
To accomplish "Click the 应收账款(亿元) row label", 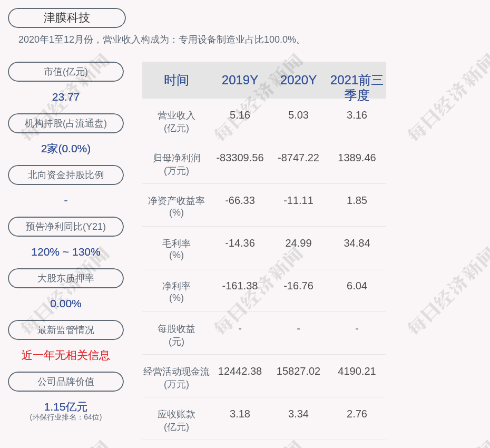I will (177, 421).
